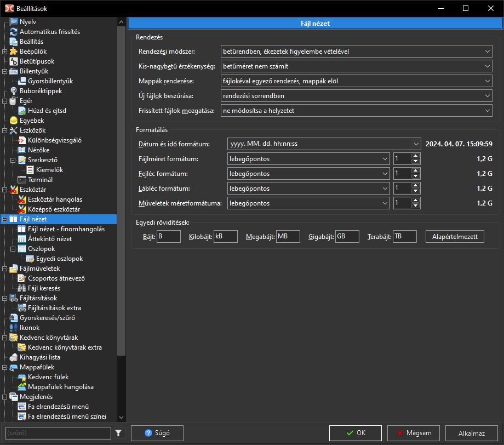The image size is (504, 445).
Task: Click the Mappafülek tabs icon
Action: tap(14, 367)
